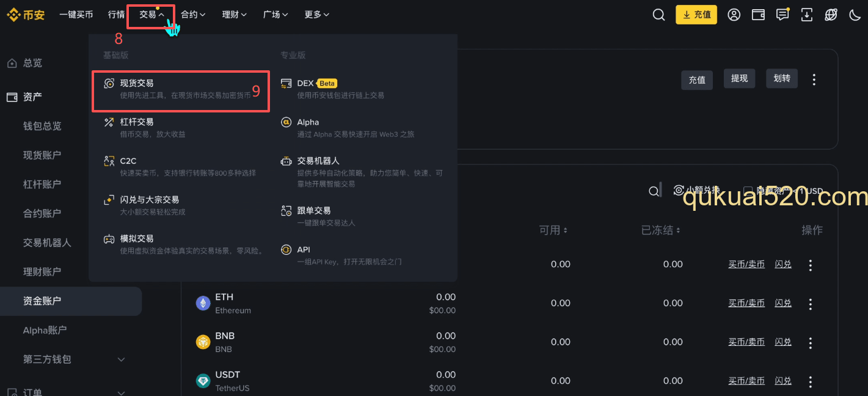Click 闪兑 link in BNB row
The width and height of the screenshot is (868, 396).
(783, 342)
